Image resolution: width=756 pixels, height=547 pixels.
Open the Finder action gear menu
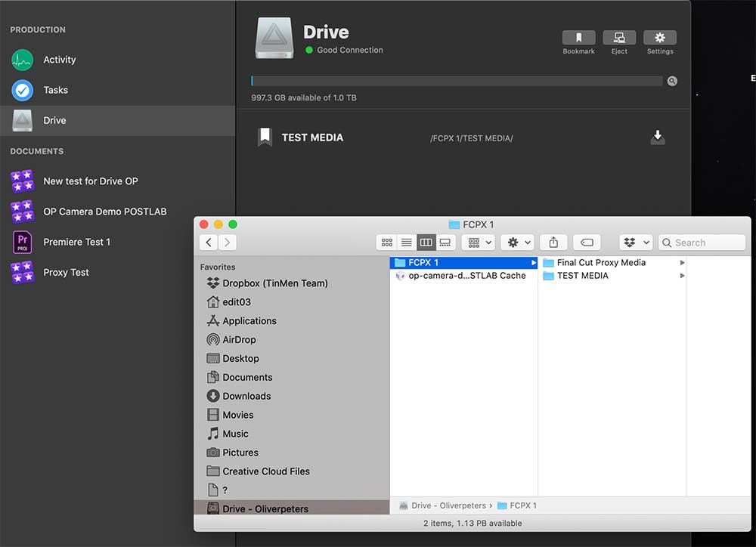(519, 243)
